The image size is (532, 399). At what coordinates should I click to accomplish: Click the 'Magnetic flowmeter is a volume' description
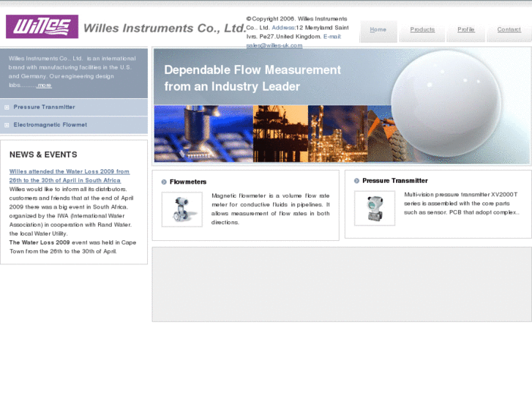[271, 209]
